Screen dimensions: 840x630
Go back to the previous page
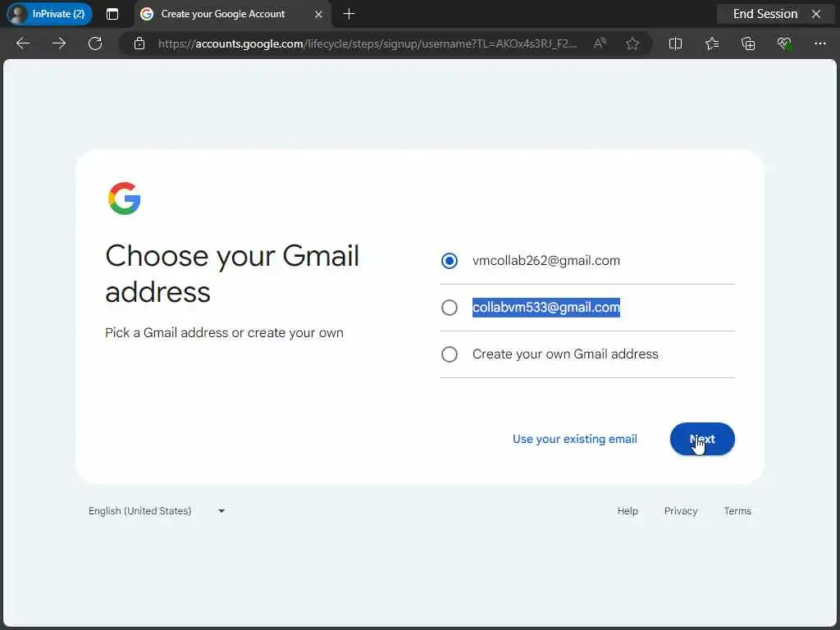pos(23,43)
